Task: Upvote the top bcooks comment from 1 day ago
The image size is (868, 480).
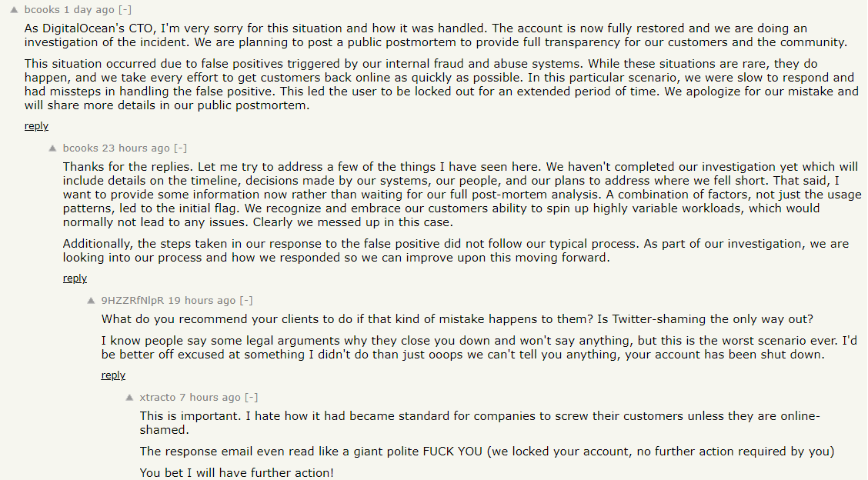Action: (14, 10)
